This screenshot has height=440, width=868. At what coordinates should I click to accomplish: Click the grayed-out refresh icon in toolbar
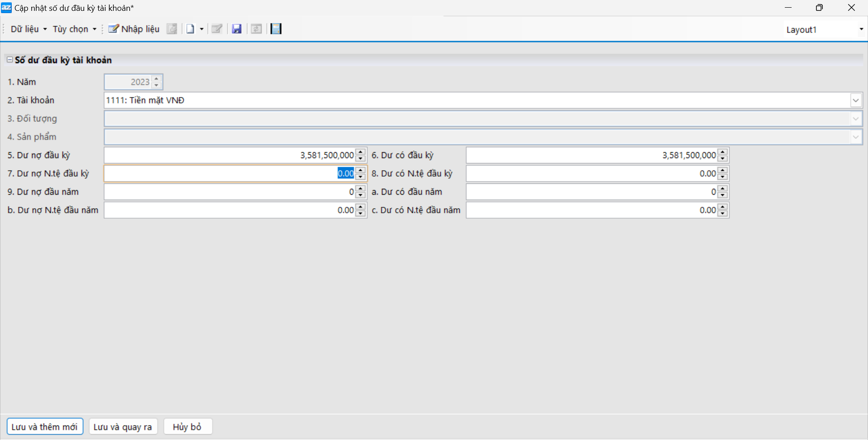coord(256,29)
